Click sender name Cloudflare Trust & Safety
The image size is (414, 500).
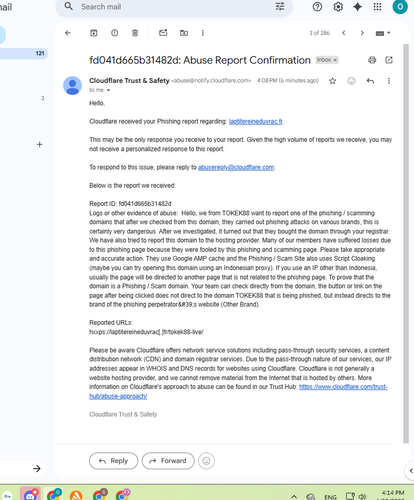[129, 80]
